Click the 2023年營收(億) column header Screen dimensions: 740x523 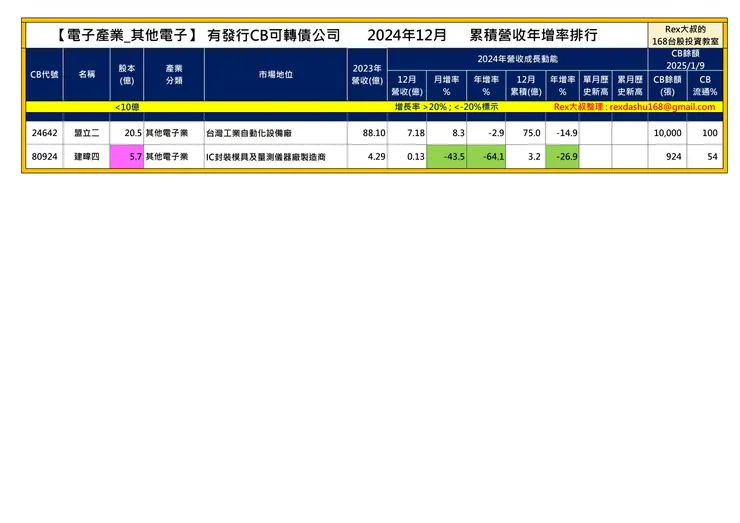[x=367, y=74]
